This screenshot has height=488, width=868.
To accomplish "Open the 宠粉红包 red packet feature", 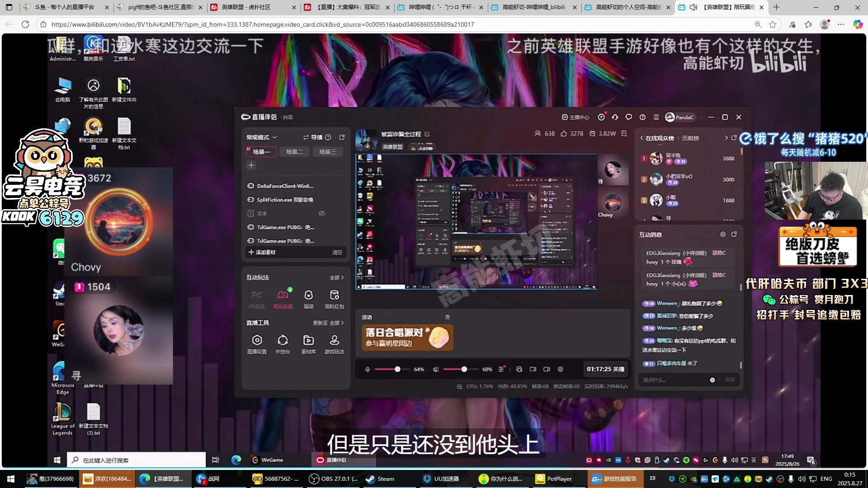I will (x=334, y=299).
